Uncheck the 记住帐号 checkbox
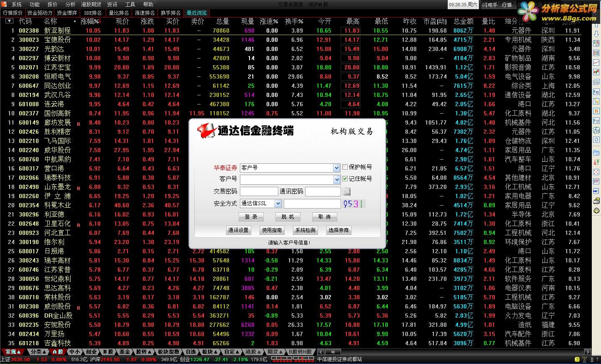 pos(345,178)
